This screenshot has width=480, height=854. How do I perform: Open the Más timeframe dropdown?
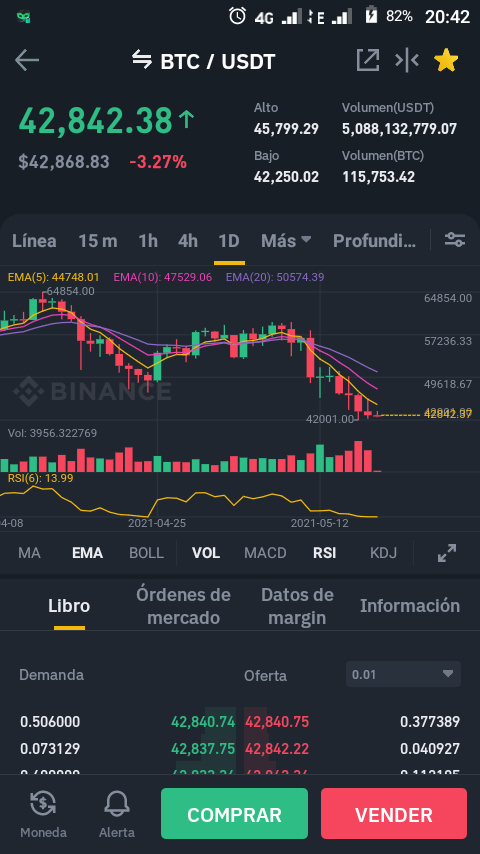pos(286,240)
